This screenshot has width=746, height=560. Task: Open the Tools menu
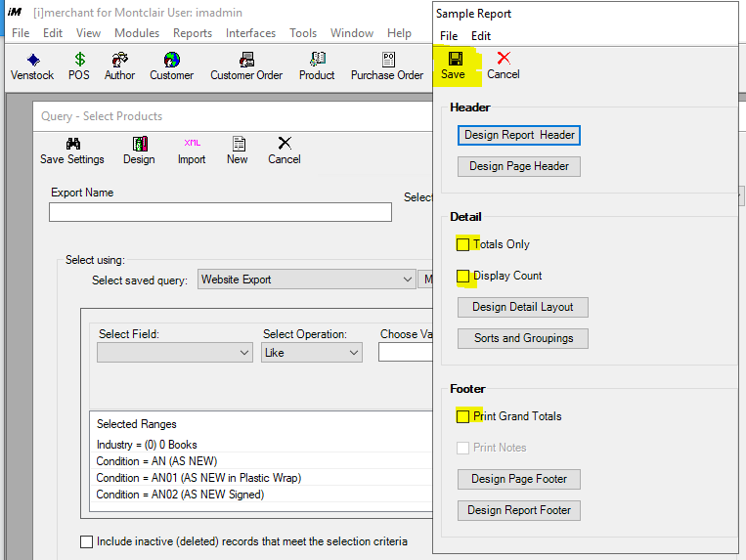[x=303, y=33]
